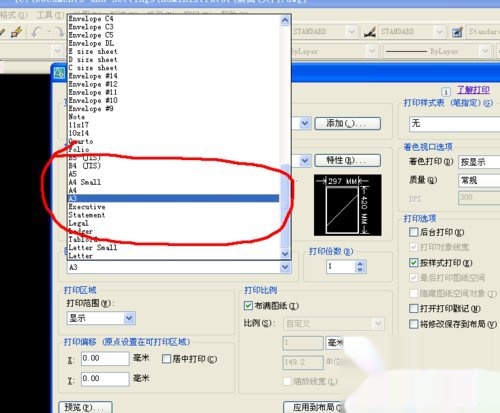Open the 质量 常规 dropdown
Viewport: 500px width, 413px height.
(479, 181)
